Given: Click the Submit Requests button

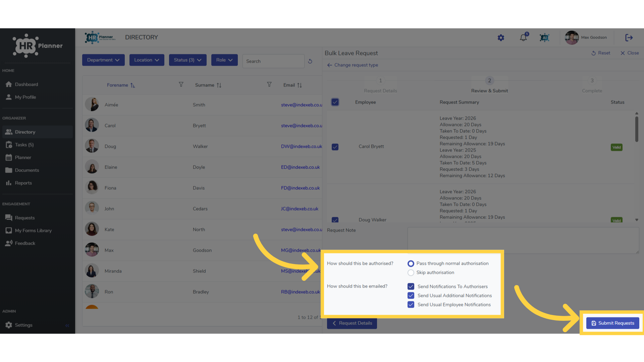Looking at the screenshot, I should [612, 323].
